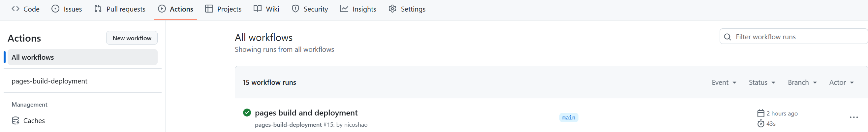868x132 pixels.
Task: Open the Branch filter dropdown
Action: click(x=802, y=82)
